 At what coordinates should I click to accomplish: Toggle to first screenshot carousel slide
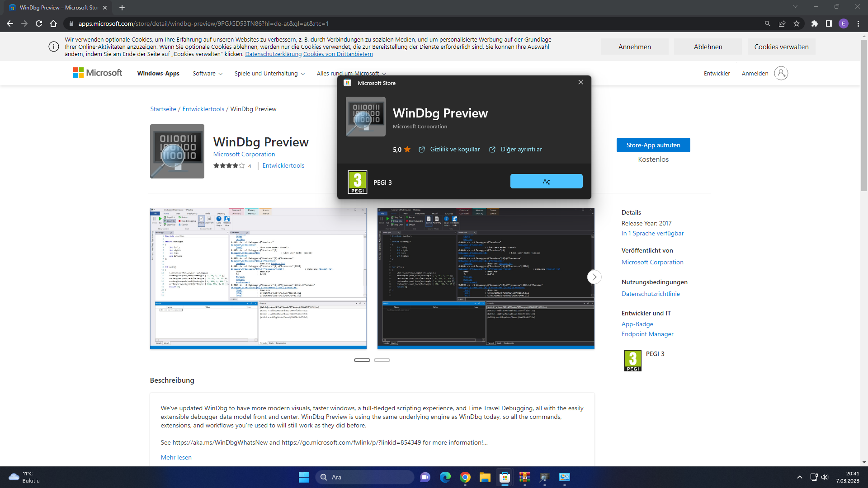362,360
